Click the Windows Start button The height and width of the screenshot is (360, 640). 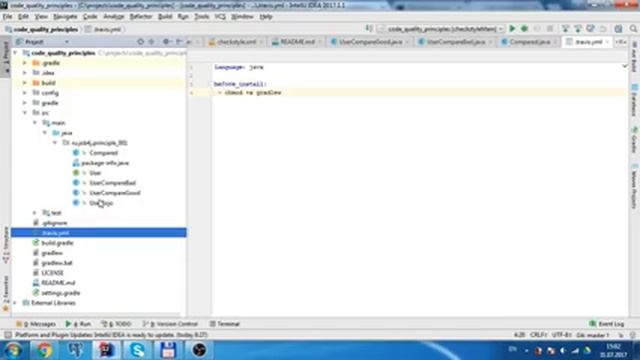(x=13, y=350)
